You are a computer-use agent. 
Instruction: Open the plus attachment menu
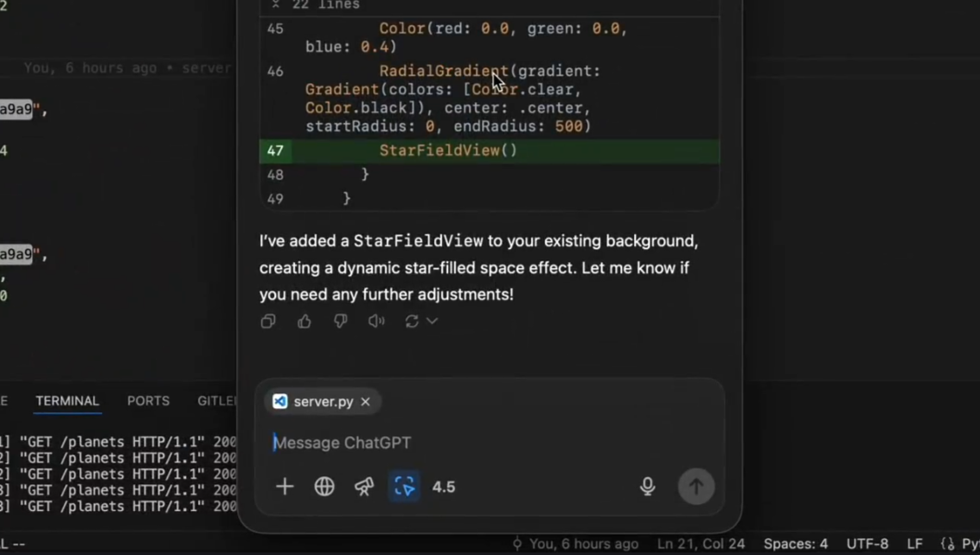(x=285, y=486)
